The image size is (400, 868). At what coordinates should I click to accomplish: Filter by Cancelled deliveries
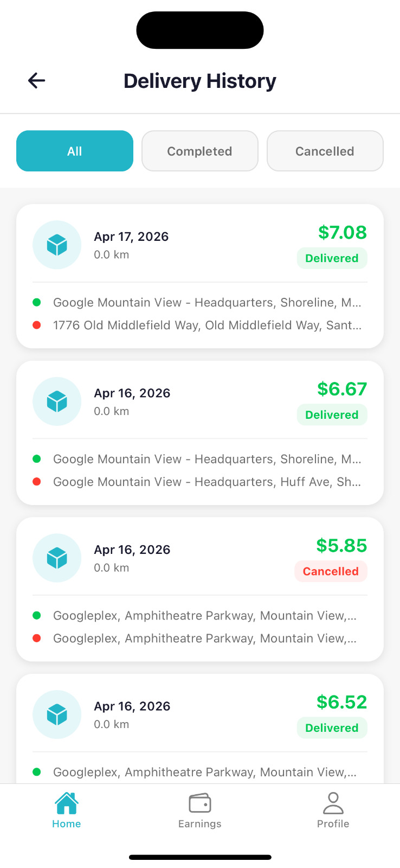point(325,151)
